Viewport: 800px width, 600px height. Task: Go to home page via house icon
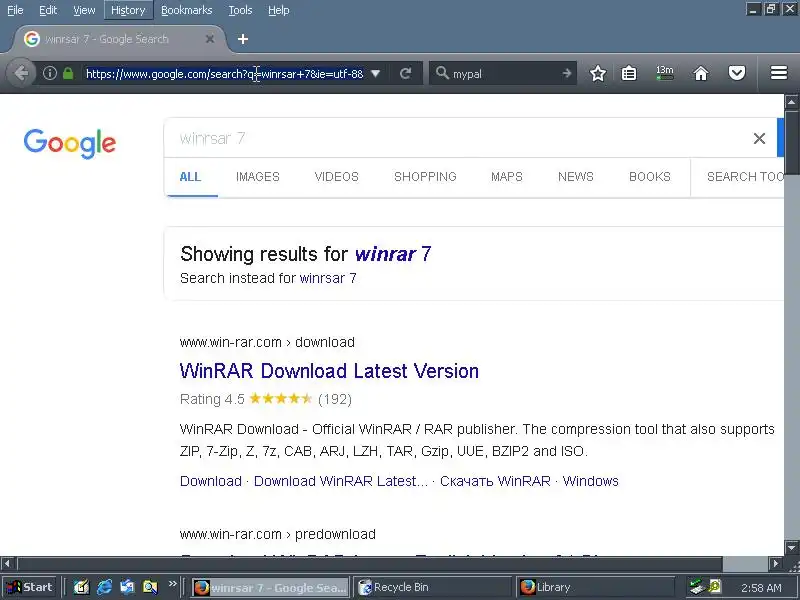pyautogui.click(x=701, y=73)
